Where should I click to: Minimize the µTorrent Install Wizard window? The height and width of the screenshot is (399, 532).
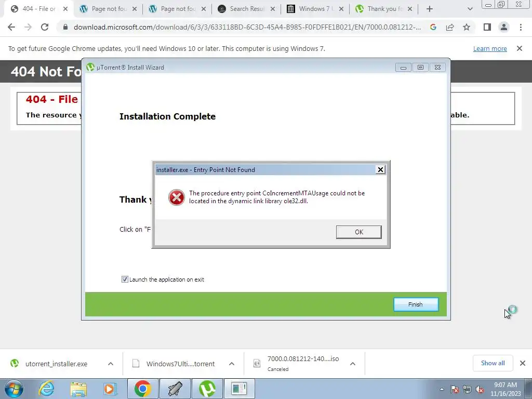pos(403,68)
